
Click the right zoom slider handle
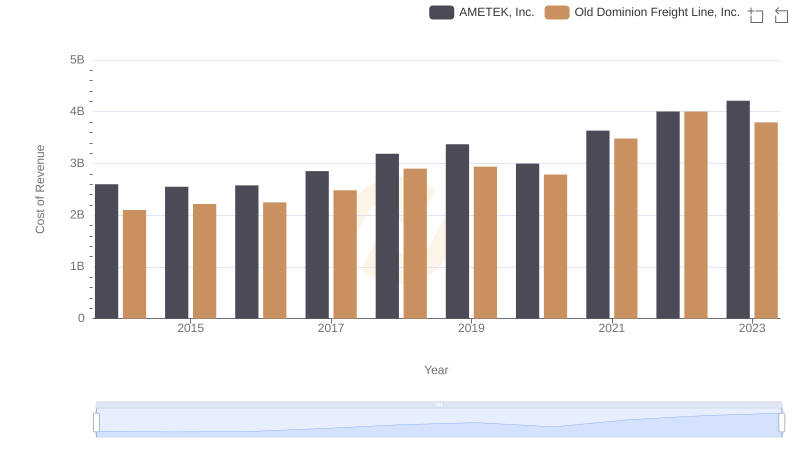tap(781, 423)
